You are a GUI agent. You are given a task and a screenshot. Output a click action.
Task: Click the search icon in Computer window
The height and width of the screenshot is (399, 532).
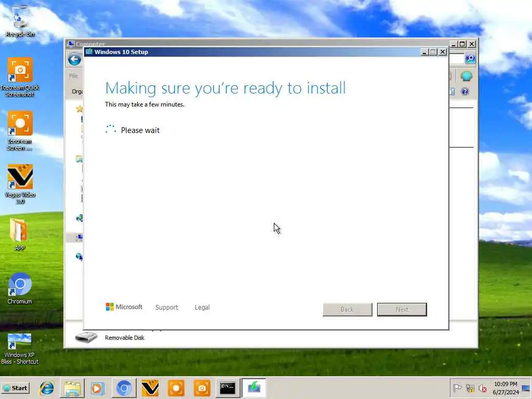tap(470, 59)
